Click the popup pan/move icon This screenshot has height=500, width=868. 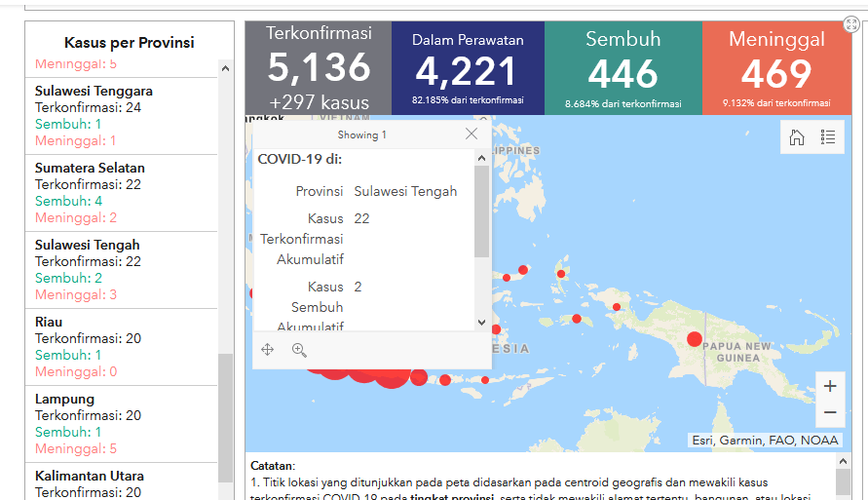click(268, 350)
